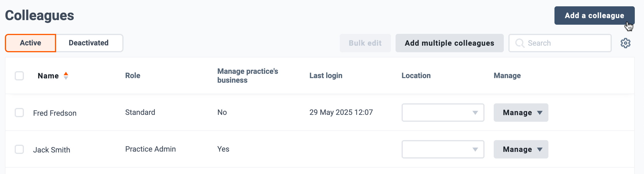The image size is (644, 174).
Task: Tick the select-all checkbox in the header
Action: tap(19, 76)
